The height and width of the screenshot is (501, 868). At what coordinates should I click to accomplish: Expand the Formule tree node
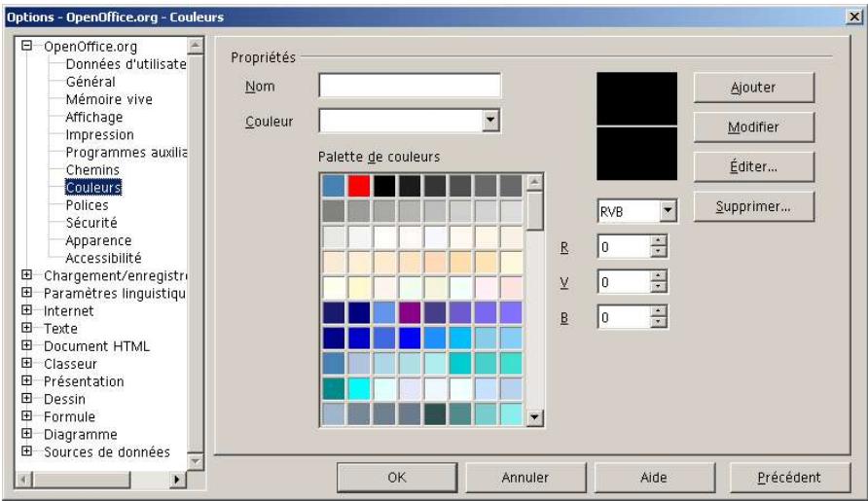[26, 416]
